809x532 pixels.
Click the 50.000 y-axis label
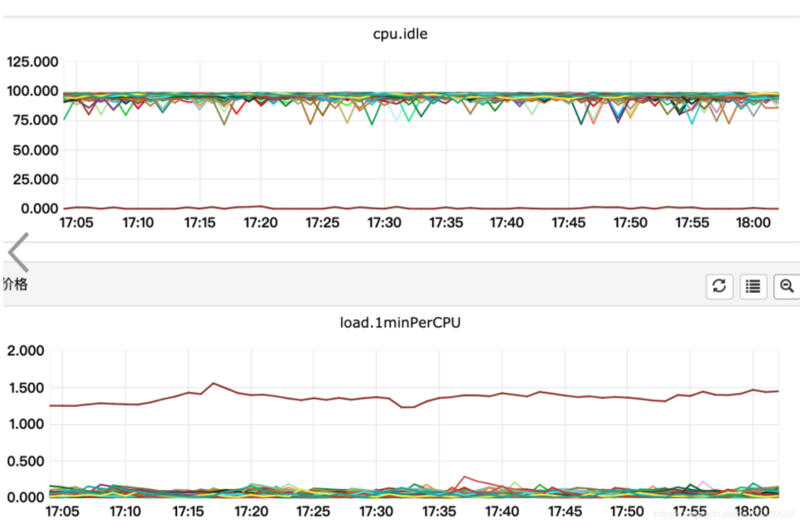coord(36,151)
